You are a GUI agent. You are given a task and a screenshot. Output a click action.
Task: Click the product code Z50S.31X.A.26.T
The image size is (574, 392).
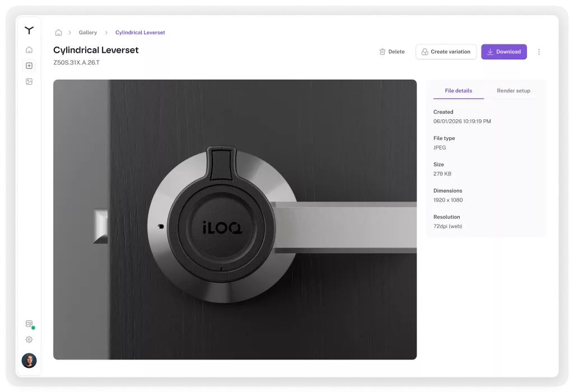pyautogui.click(x=76, y=62)
